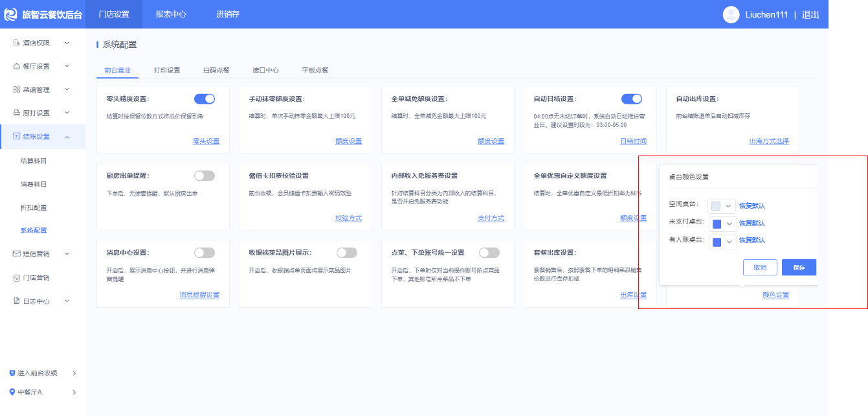
Task: Open the 消息提醒设置 link
Action: click(x=199, y=295)
